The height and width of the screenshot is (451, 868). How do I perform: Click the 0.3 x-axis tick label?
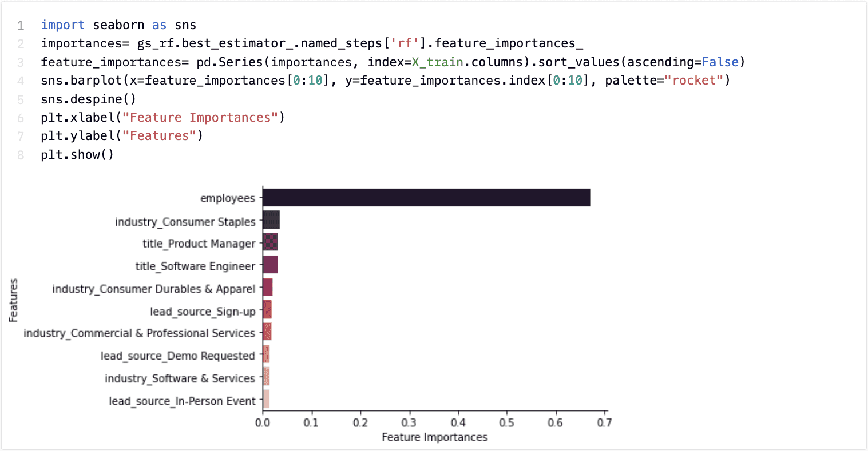pyautogui.click(x=409, y=423)
